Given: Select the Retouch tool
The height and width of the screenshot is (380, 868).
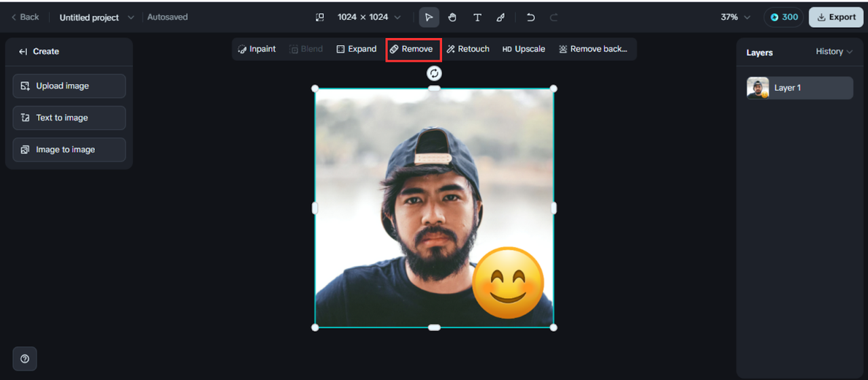Looking at the screenshot, I should (x=468, y=49).
